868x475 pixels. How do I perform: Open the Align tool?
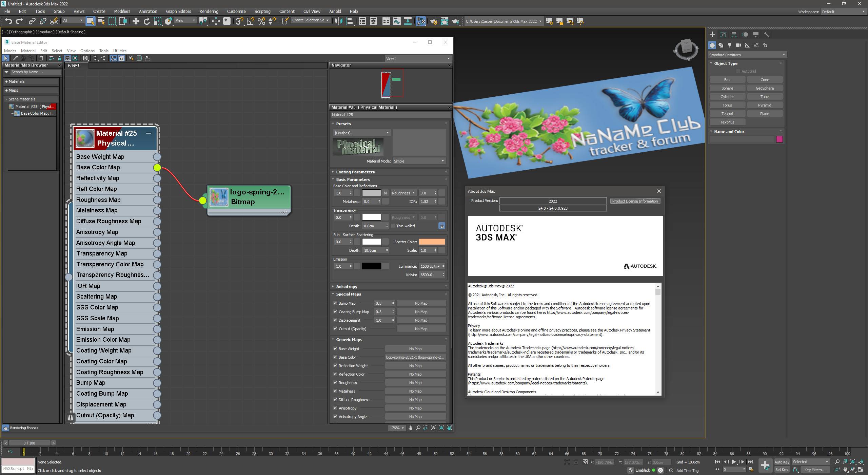pos(349,21)
